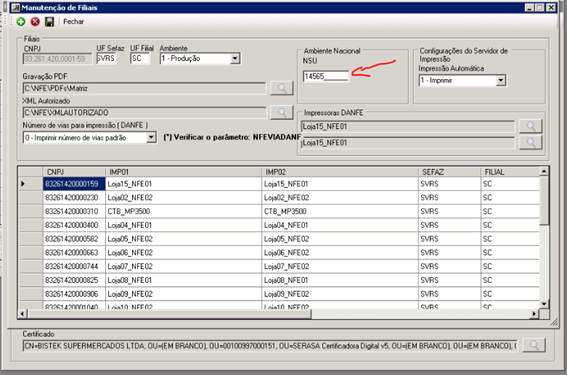Click the horizontal scrollbar thumb in grid

[169, 314]
